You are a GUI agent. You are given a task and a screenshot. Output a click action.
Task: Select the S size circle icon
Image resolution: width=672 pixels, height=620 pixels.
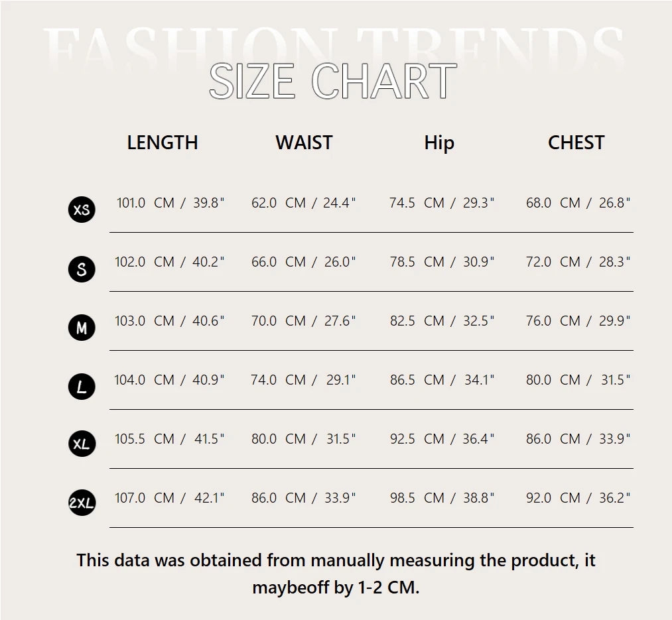tap(82, 269)
